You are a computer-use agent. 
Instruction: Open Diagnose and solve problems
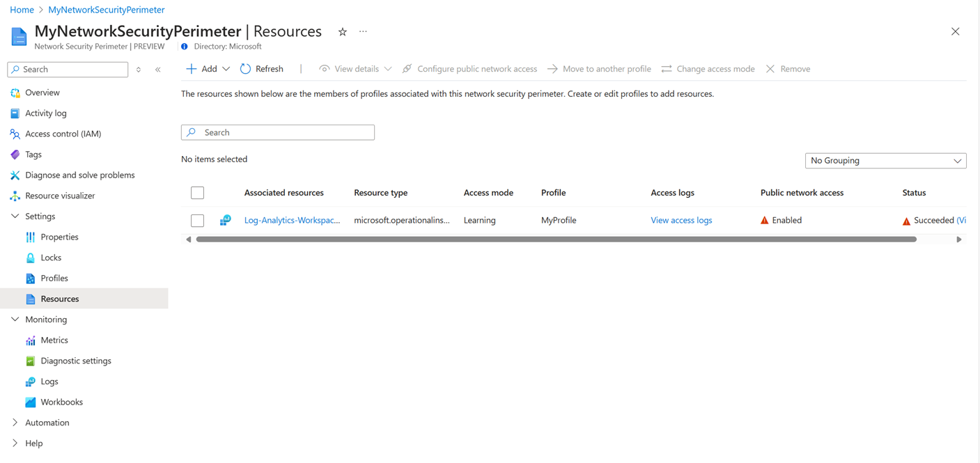(79, 175)
